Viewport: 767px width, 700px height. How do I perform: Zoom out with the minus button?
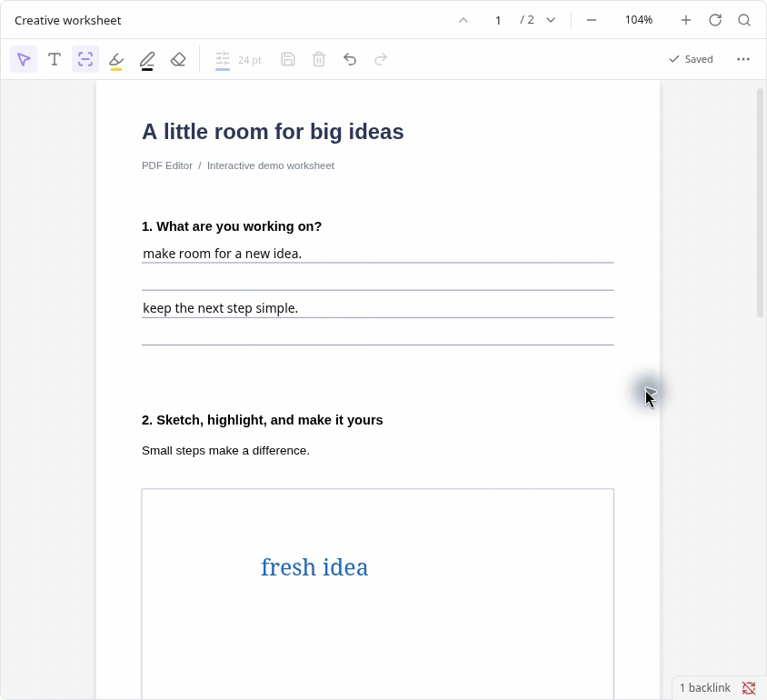tap(592, 20)
